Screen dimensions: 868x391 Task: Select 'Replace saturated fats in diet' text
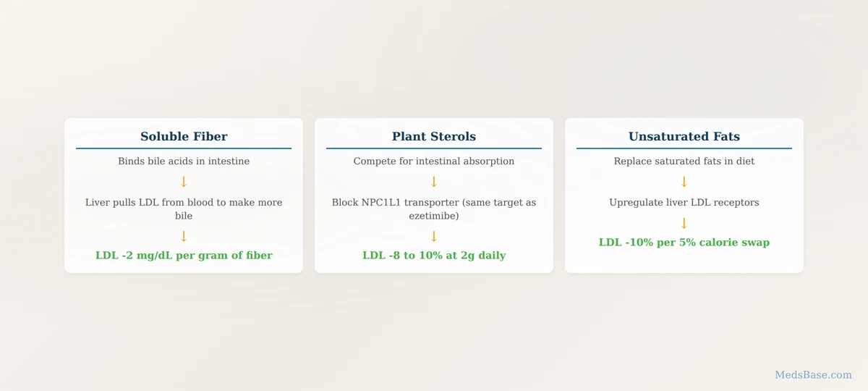(x=684, y=161)
